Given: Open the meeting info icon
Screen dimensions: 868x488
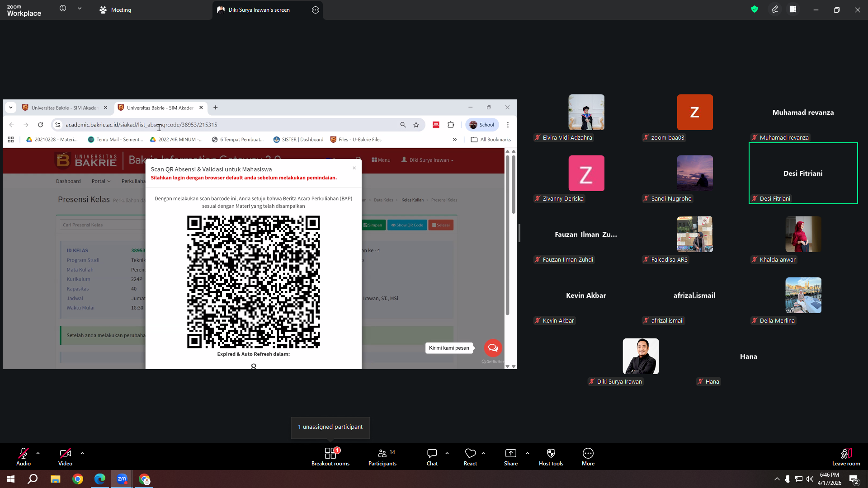Looking at the screenshot, I should (63, 9).
